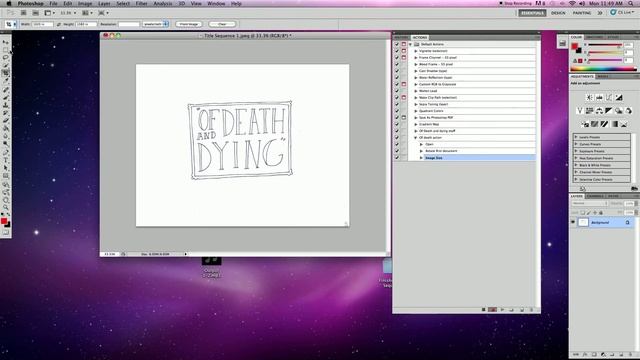Screen dimensions: 640x360
Task: Click the Width input field
Action: pos(42,24)
